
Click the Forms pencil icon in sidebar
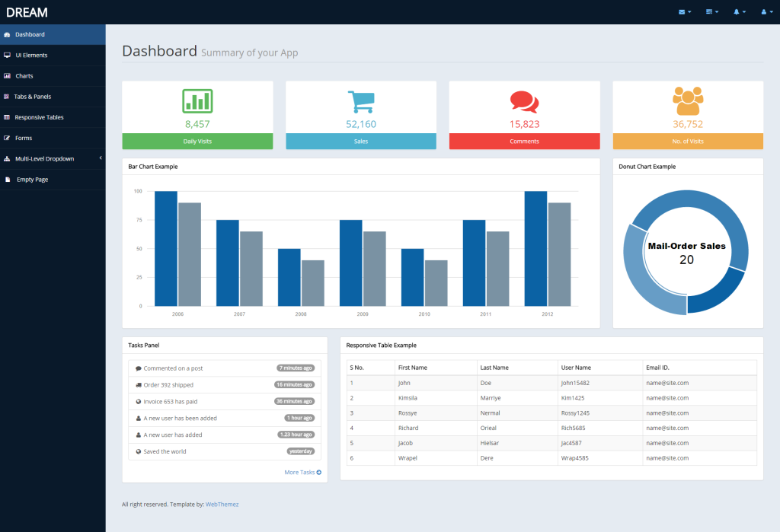(9, 138)
